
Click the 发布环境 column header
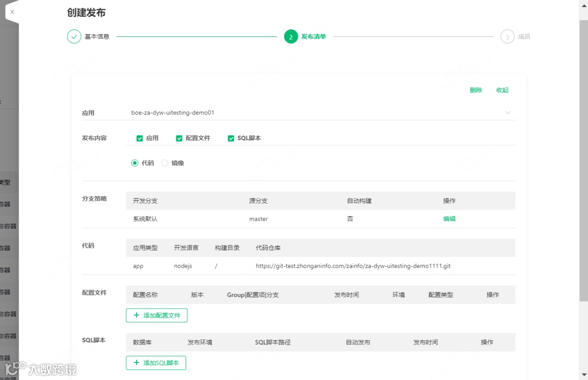pyautogui.click(x=200, y=342)
